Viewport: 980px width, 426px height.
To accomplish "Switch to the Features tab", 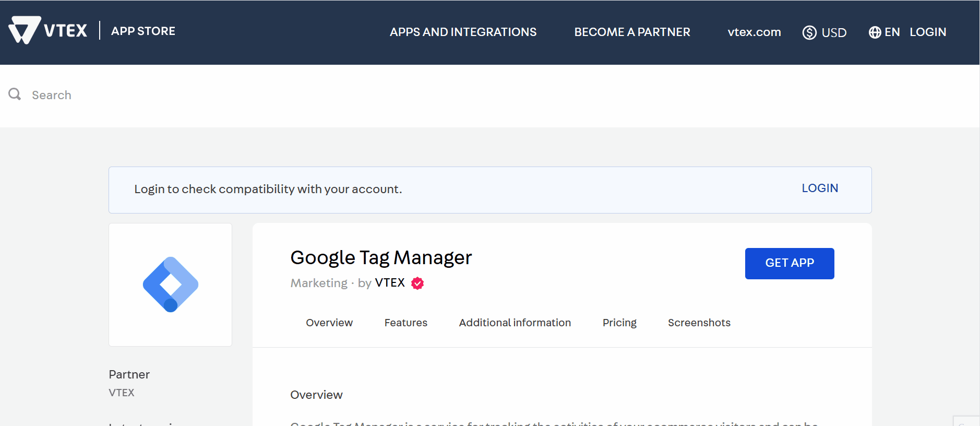I will [x=406, y=323].
